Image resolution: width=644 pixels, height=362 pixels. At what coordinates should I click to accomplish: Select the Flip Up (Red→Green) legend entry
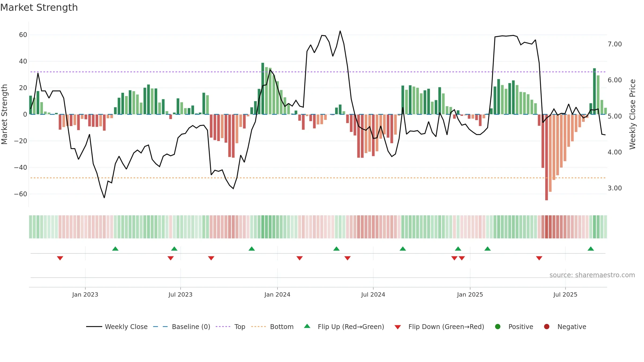coord(344,327)
